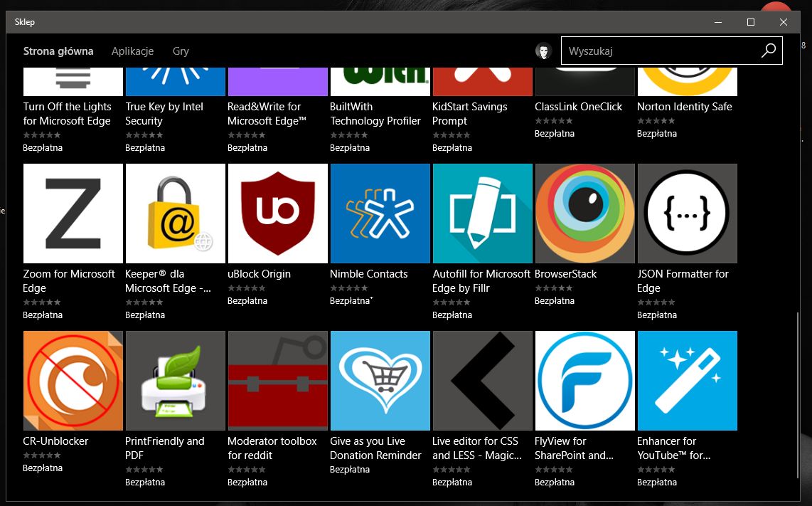
Task: Open the Moderator toolbox red toolbox icon
Action: [278, 381]
